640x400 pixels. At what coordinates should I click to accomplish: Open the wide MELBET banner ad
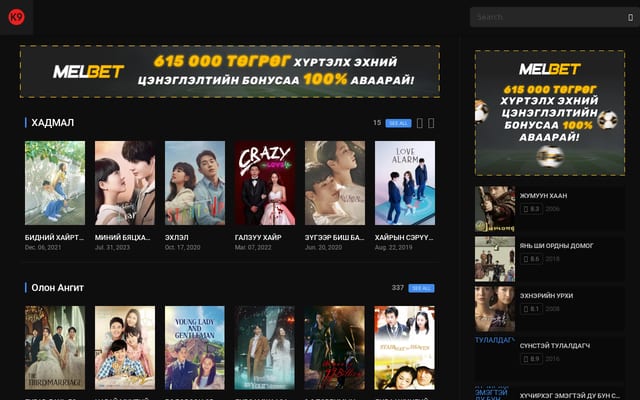230,71
